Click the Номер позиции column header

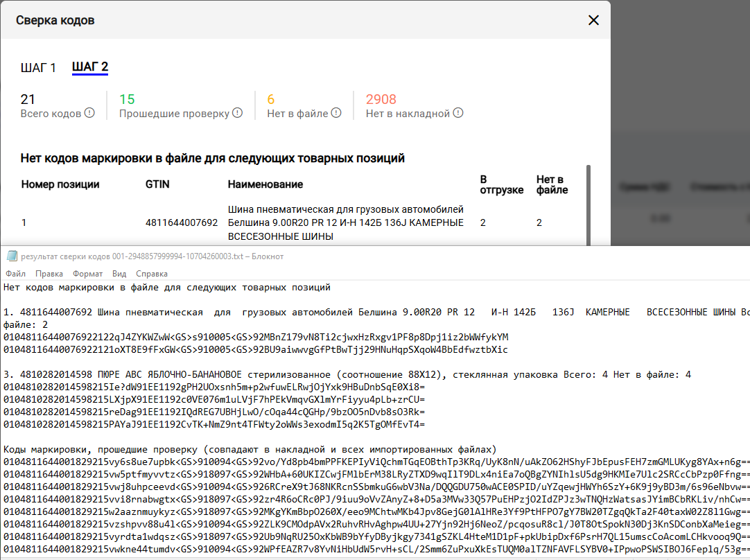pyautogui.click(x=60, y=184)
